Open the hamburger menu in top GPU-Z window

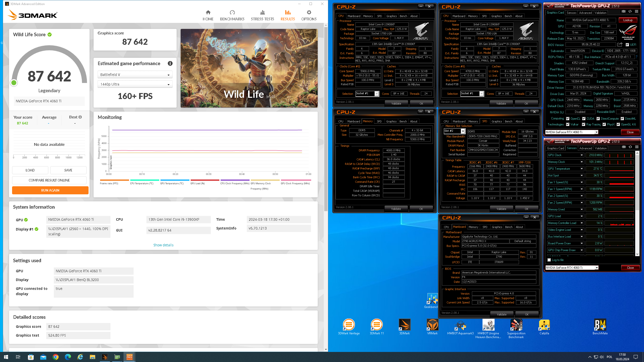636,12
